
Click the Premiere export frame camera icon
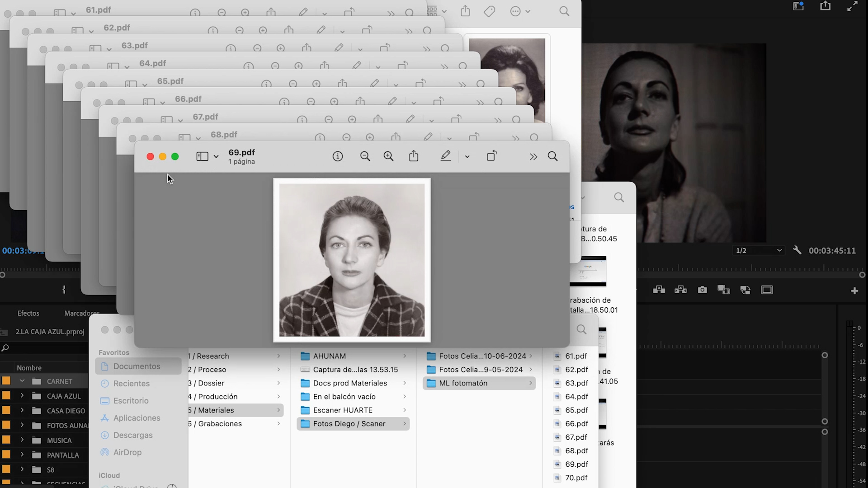click(702, 290)
